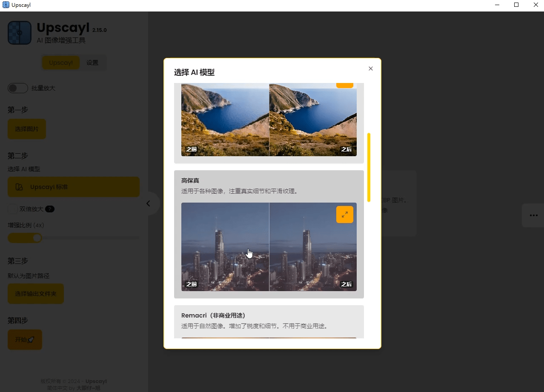The height and width of the screenshot is (392, 544).
Task: Open the Upscayl 标准 model selector
Action: pos(73,186)
